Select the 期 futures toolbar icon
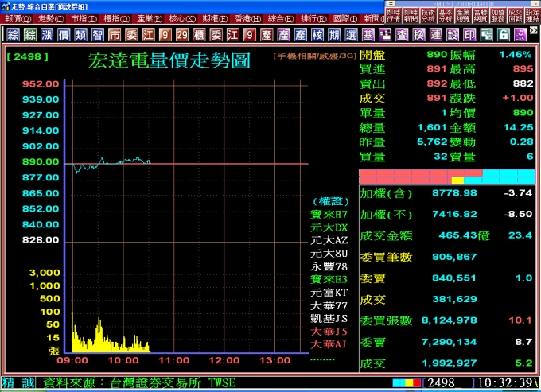The image size is (541, 392). tap(334, 35)
